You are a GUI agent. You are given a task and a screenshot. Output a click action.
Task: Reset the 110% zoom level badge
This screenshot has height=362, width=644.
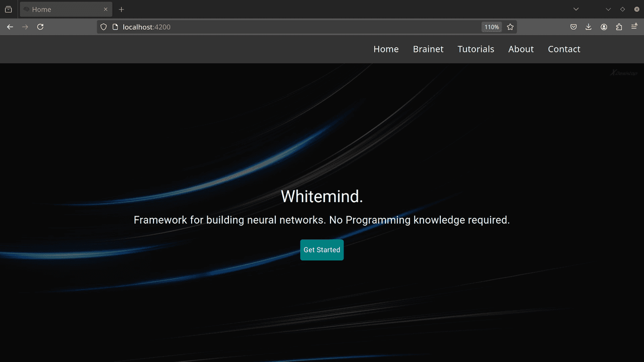(x=492, y=27)
